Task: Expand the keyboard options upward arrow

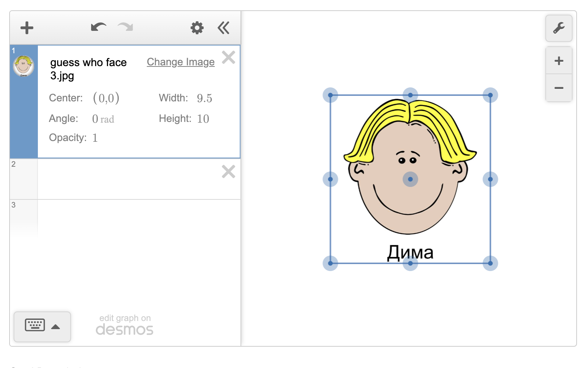Action: (55, 327)
